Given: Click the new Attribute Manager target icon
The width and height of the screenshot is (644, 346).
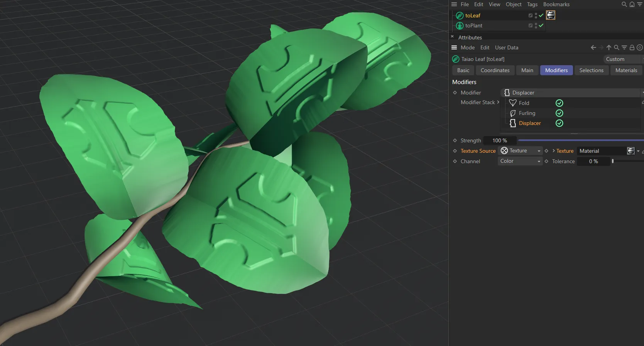Looking at the screenshot, I should (640, 47).
